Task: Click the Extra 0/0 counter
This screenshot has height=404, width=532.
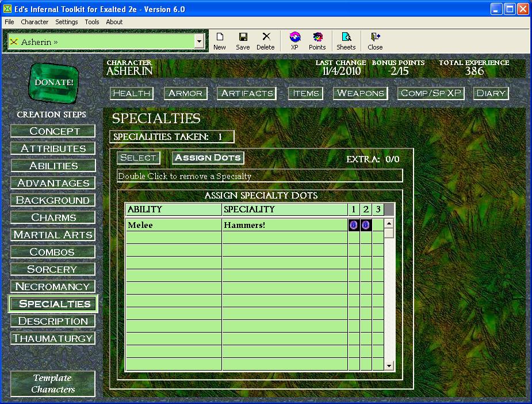Action: point(373,159)
